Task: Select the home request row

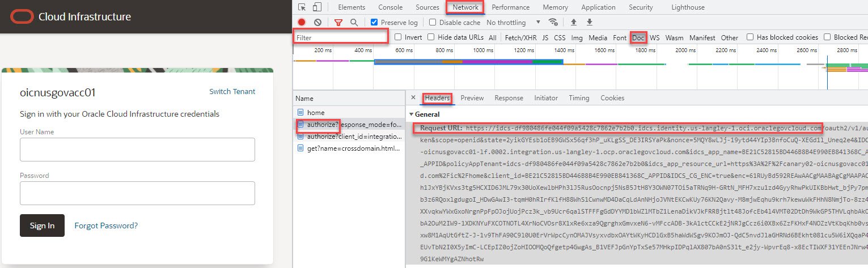Action: (349, 113)
